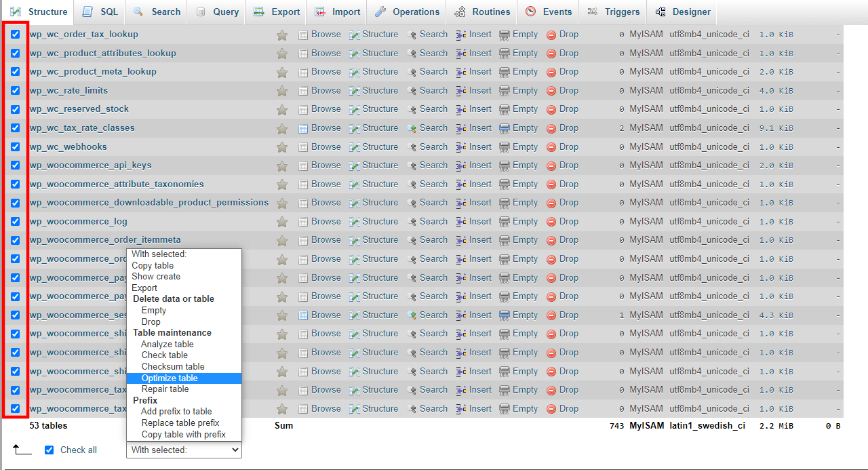868x470 pixels.
Task: Click wp_wc_product_attributes_lookup table name
Action: pyautogui.click(x=103, y=53)
